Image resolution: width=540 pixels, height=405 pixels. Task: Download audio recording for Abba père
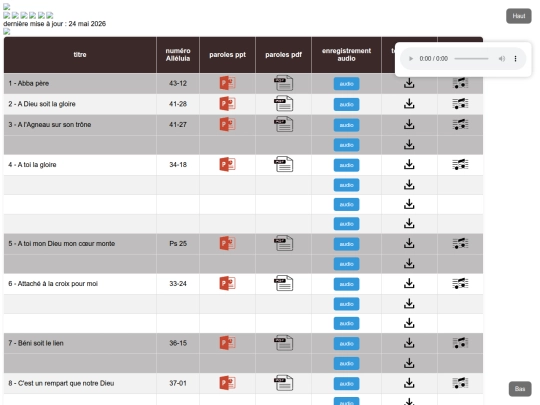tap(409, 83)
